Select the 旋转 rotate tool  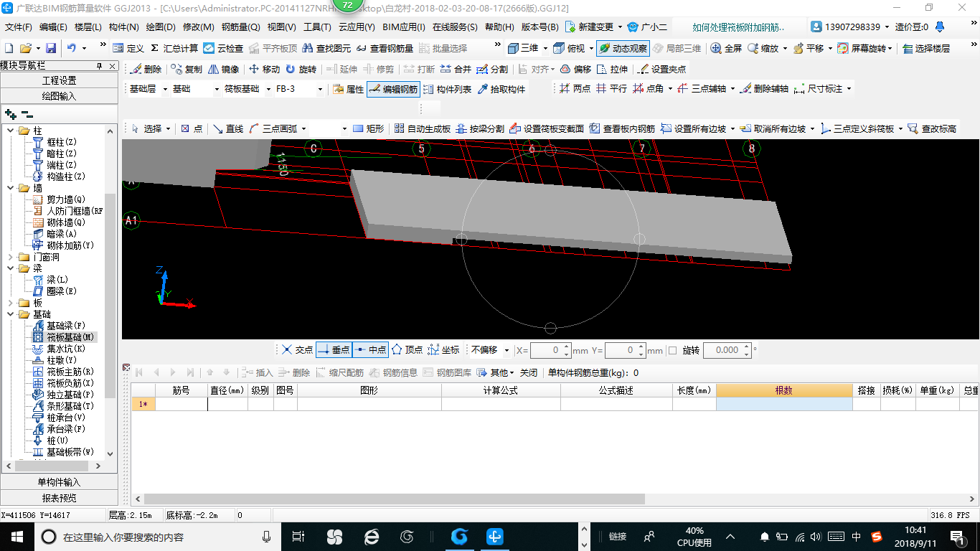point(301,69)
